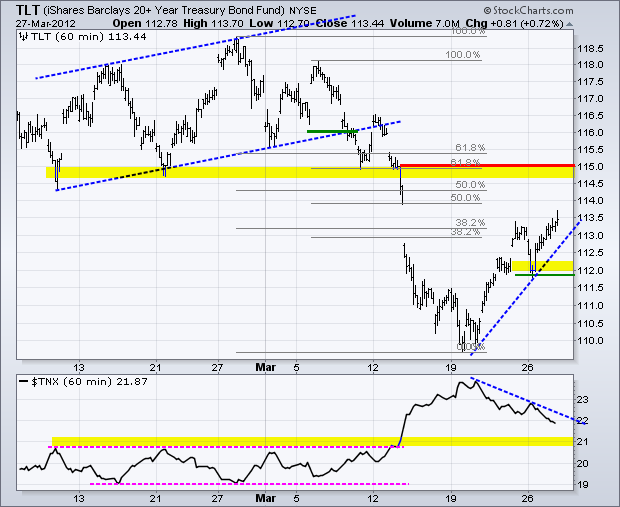The height and width of the screenshot is (507, 620).
Task: Click the 20 label on $TNX axis
Action: 583,463
